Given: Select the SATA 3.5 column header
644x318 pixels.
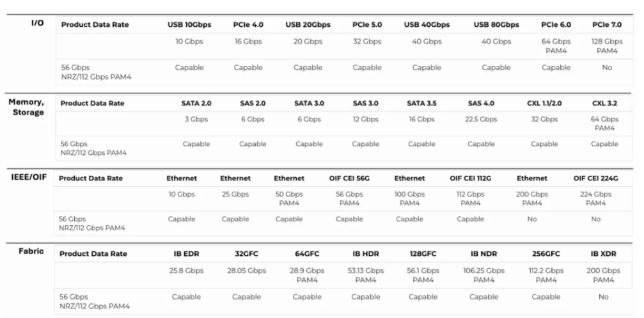Looking at the screenshot, I should pos(421,104).
